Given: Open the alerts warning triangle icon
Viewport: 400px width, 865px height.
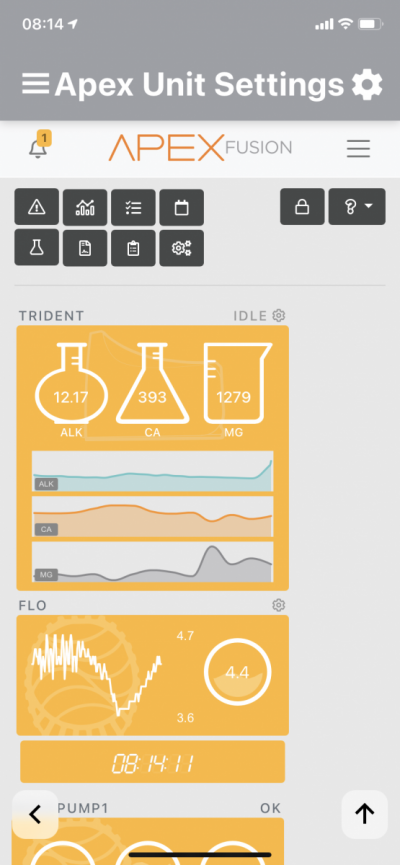Looking at the screenshot, I should click(x=36, y=207).
